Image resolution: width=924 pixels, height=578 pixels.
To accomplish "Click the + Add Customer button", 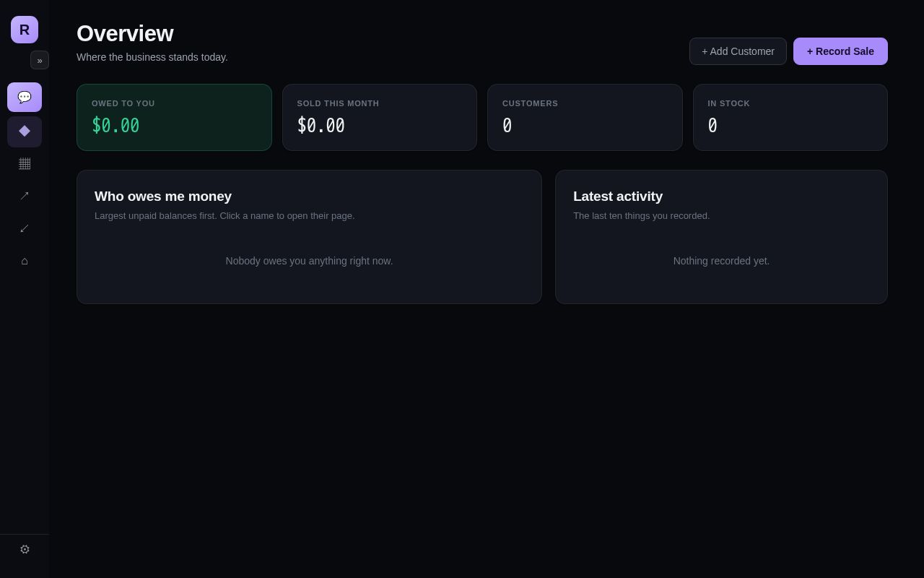I will coord(738,51).
